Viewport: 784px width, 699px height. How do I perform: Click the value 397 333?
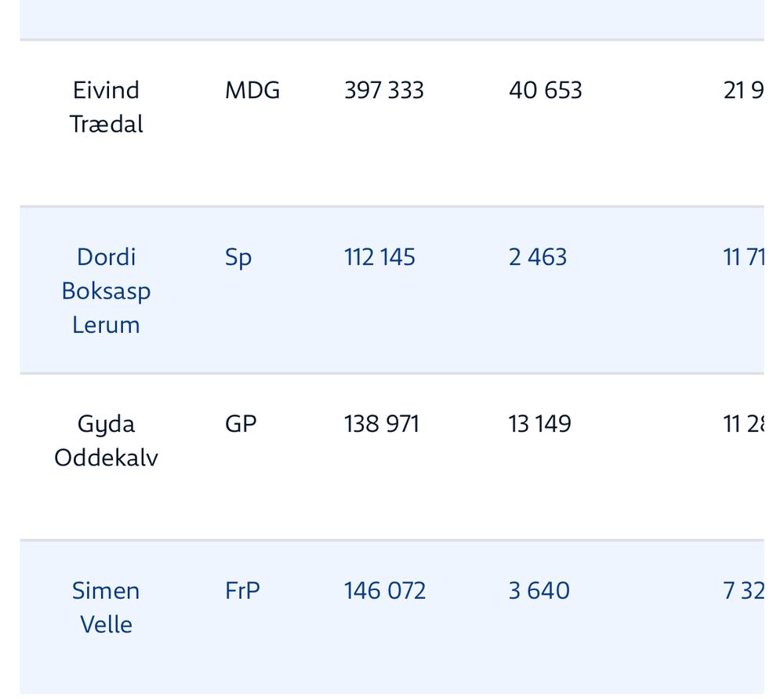384,90
